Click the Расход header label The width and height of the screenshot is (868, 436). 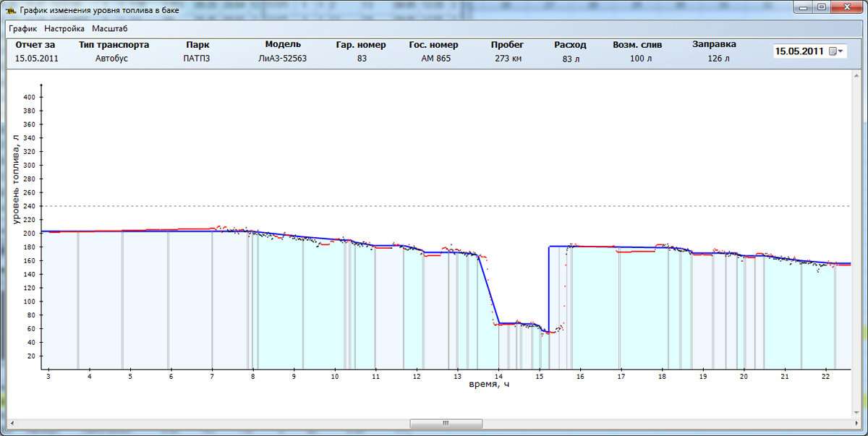[571, 45]
